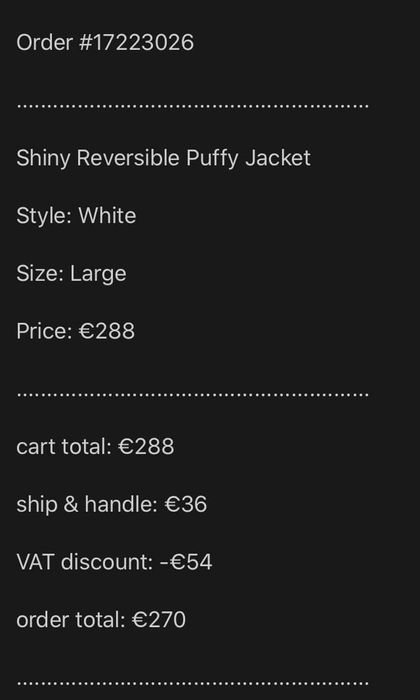Click the word Large in Size
This screenshot has width=420, height=700.
(x=98, y=275)
